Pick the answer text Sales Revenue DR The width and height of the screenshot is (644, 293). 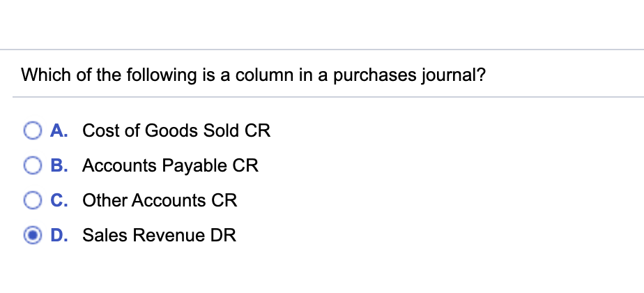[x=160, y=236]
